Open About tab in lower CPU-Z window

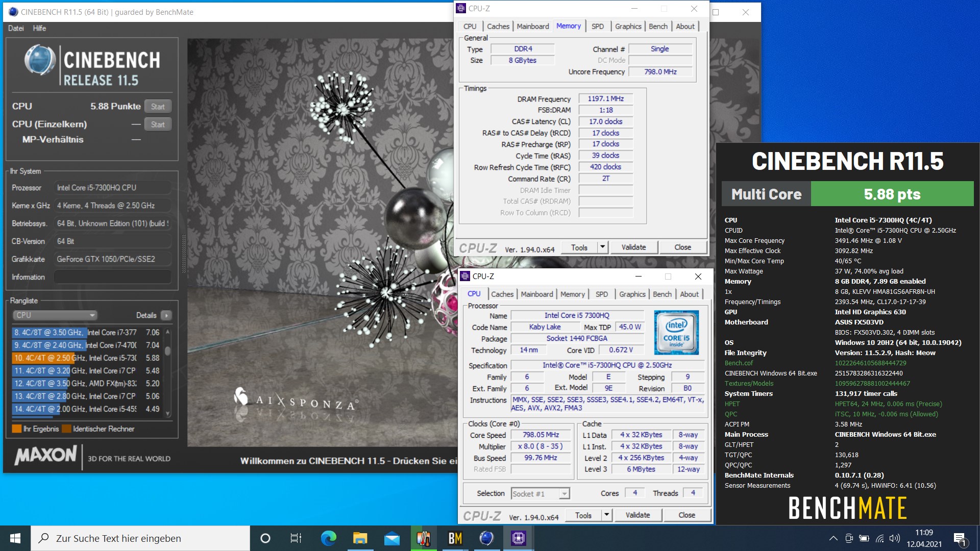point(689,294)
